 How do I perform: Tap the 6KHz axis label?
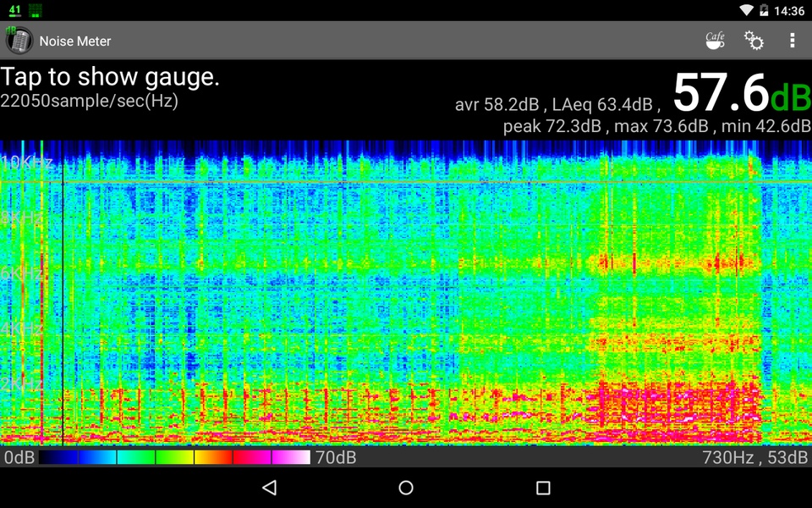point(21,273)
